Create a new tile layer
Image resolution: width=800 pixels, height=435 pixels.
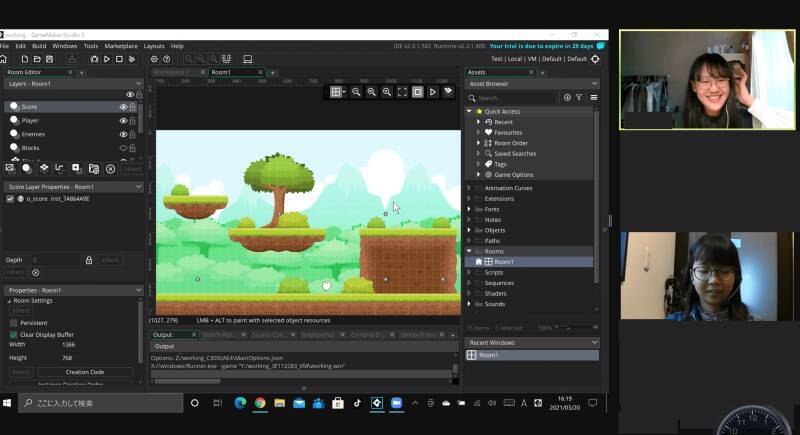tap(44, 168)
